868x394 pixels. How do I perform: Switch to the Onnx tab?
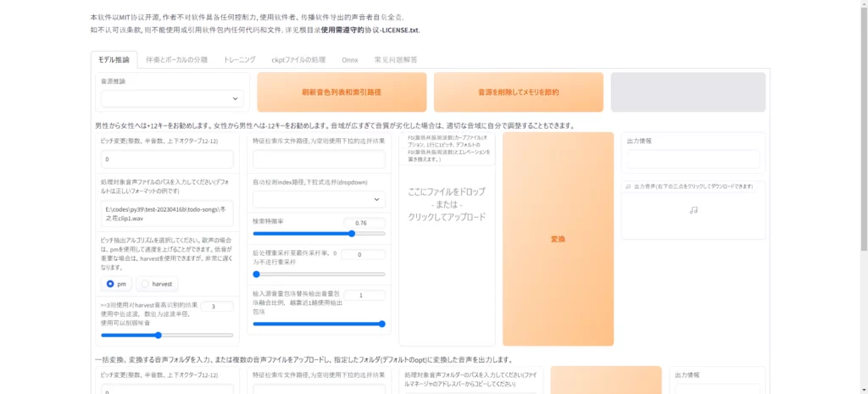pyautogui.click(x=350, y=60)
